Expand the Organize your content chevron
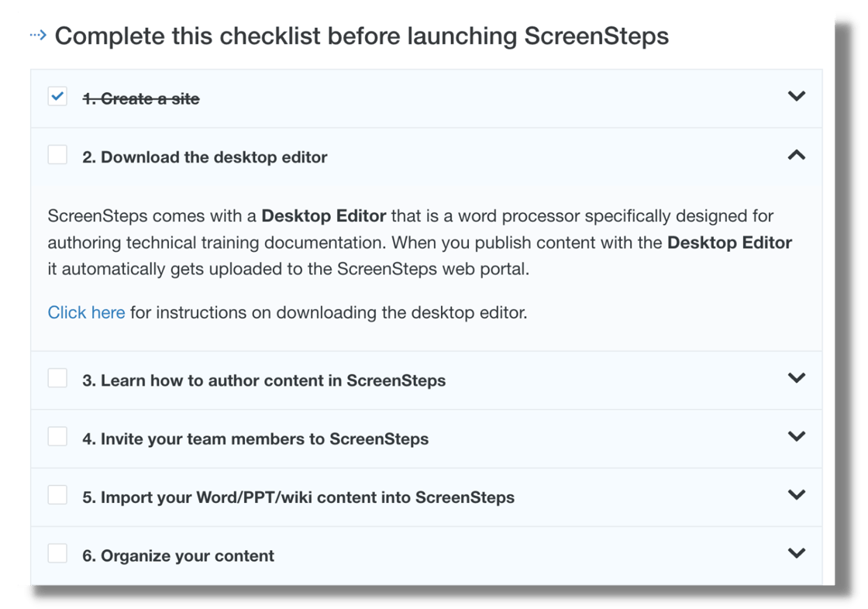Screen dimensions: 868x609 click(x=796, y=553)
